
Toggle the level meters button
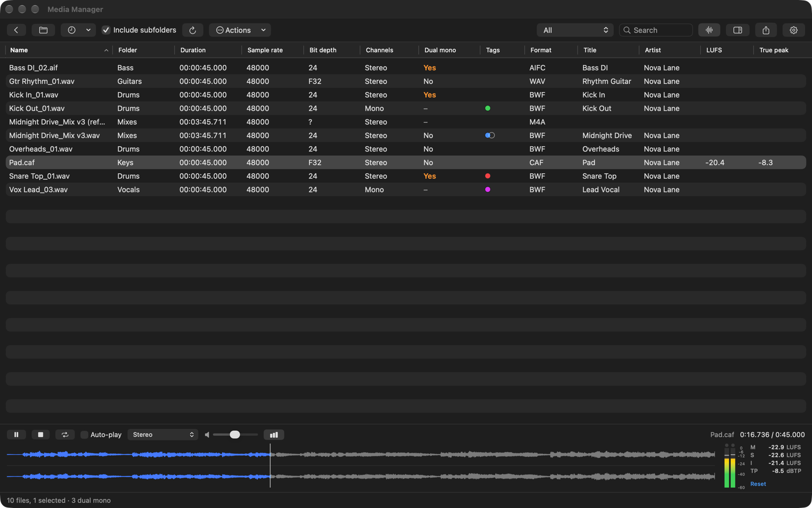click(274, 434)
